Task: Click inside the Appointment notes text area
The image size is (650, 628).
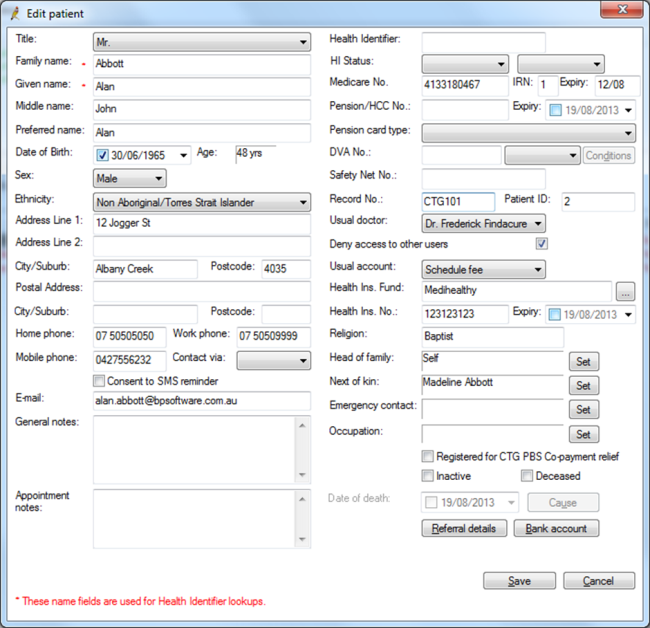Action: [194, 519]
